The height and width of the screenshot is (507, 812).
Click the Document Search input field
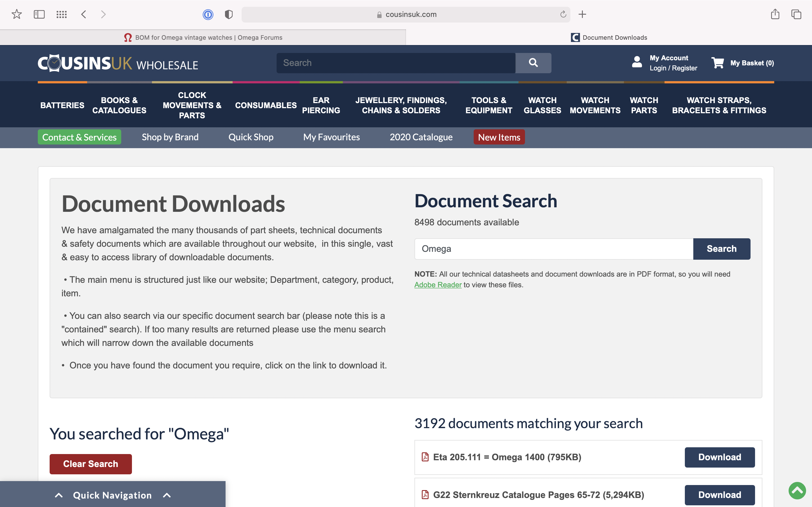tap(554, 249)
